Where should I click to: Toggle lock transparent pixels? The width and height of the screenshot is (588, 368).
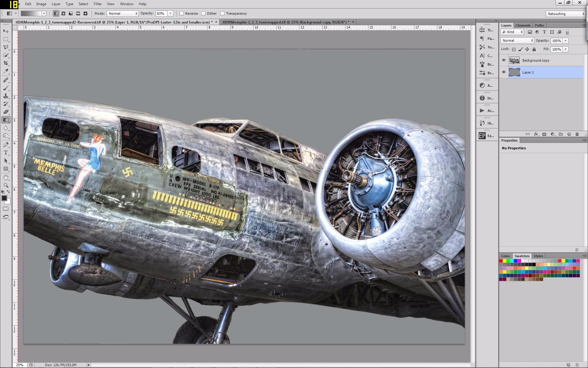(x=514, y=49)
